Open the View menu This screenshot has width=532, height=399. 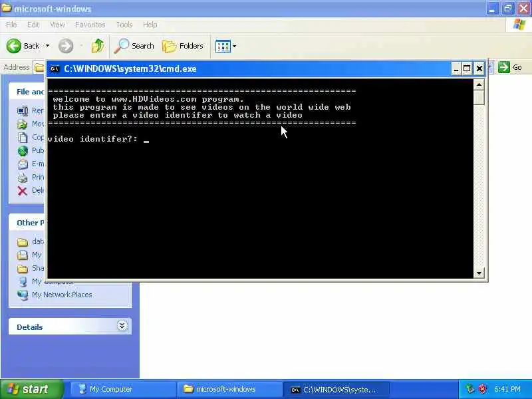57,25
